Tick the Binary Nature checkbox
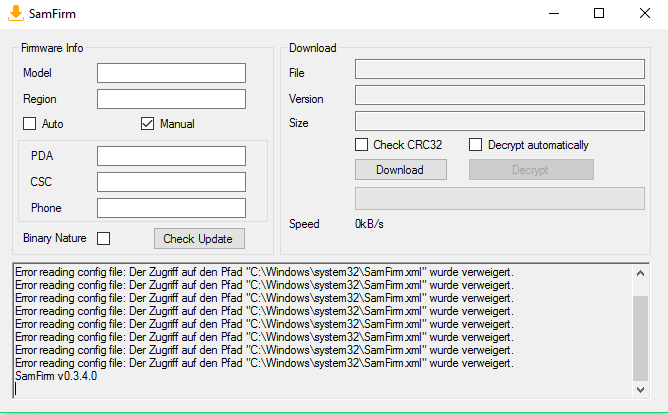 pos(104,238)
